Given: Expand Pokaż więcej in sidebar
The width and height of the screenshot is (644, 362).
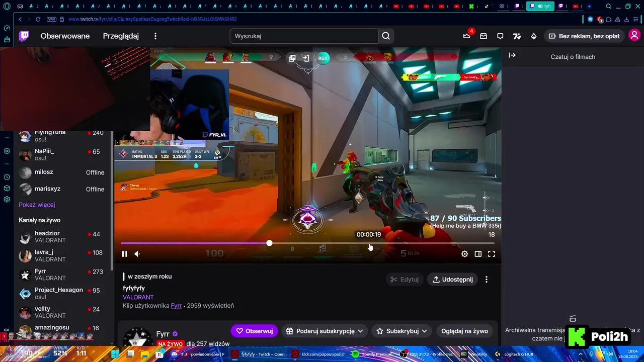Looking at the screenshot, I should click(x=37, y=205).
